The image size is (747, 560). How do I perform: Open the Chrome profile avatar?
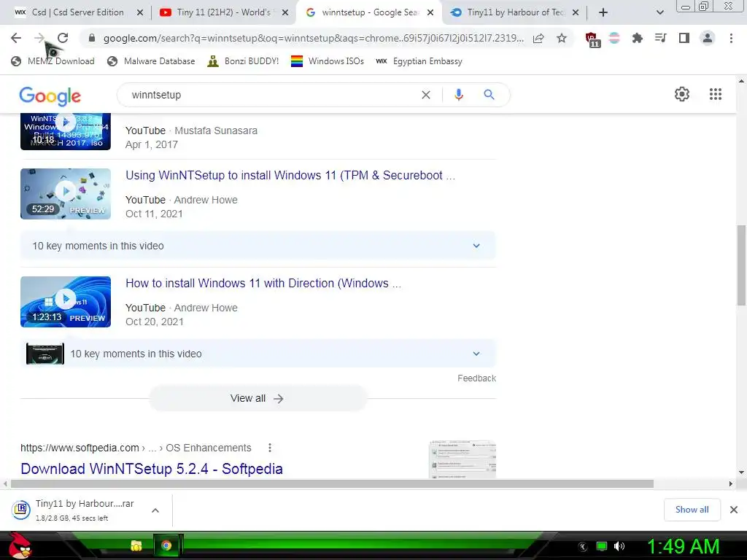(708, 38)
